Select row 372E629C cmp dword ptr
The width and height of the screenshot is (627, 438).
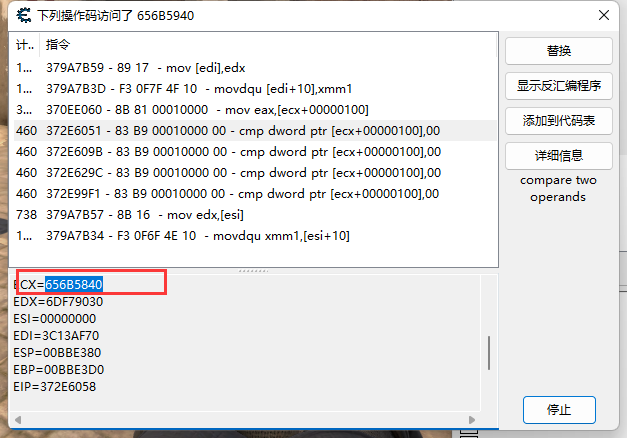tap(255, 173)
